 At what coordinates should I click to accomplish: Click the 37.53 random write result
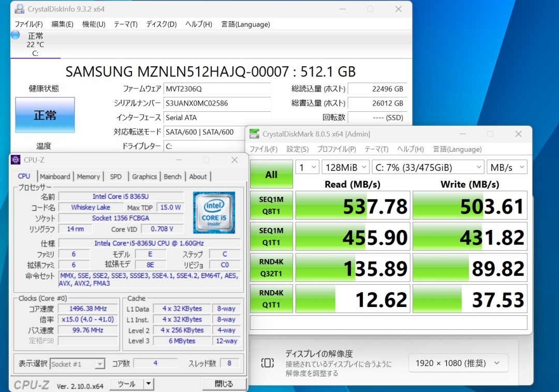coord(470,299)
